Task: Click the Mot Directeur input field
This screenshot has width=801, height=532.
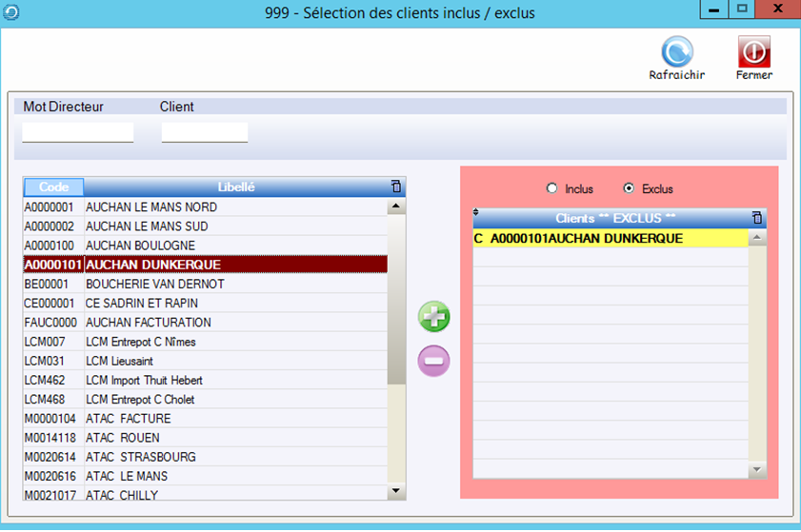Action: pyautogui.click(x=78, y=132)
